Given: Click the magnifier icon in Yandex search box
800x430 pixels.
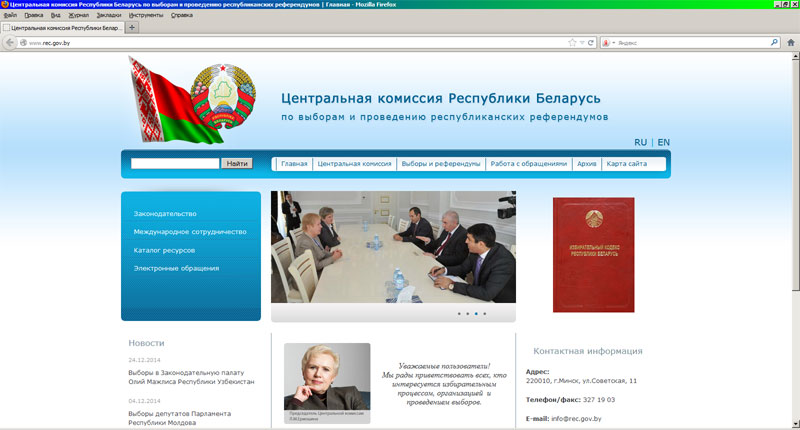Looking at the screenshot, I should (774, 43).
